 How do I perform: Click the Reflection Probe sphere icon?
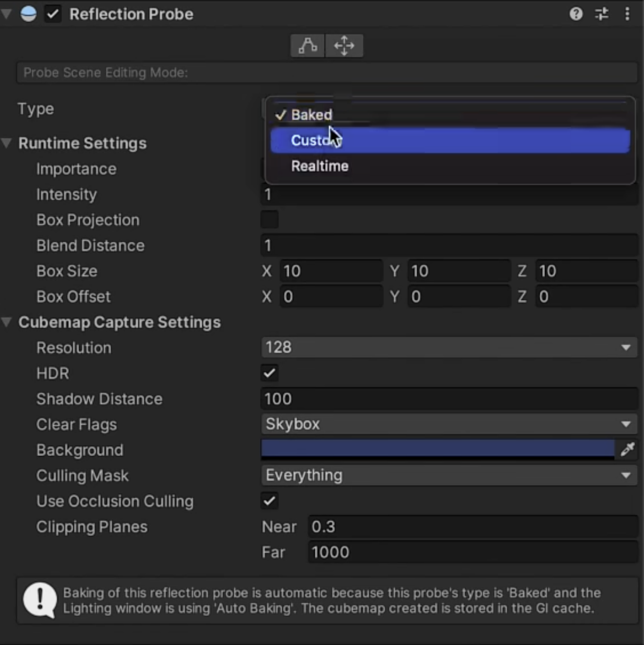(x=29, y=14)
